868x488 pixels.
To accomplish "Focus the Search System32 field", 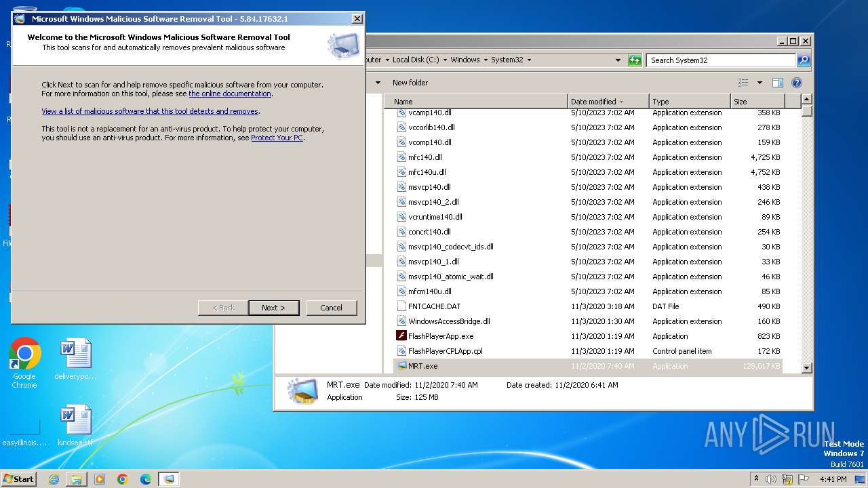I will [721, 60].
